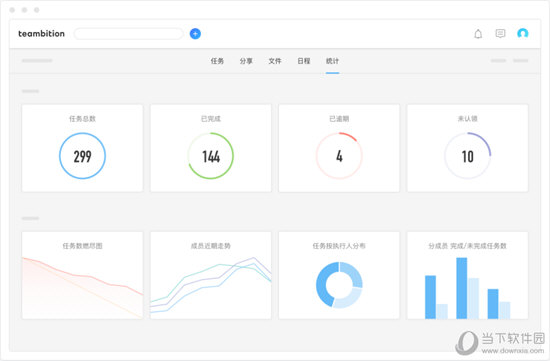Open the user avatar profile icon
The width and height of the screenshot is (550, 361).
click(x=523, y=33)
